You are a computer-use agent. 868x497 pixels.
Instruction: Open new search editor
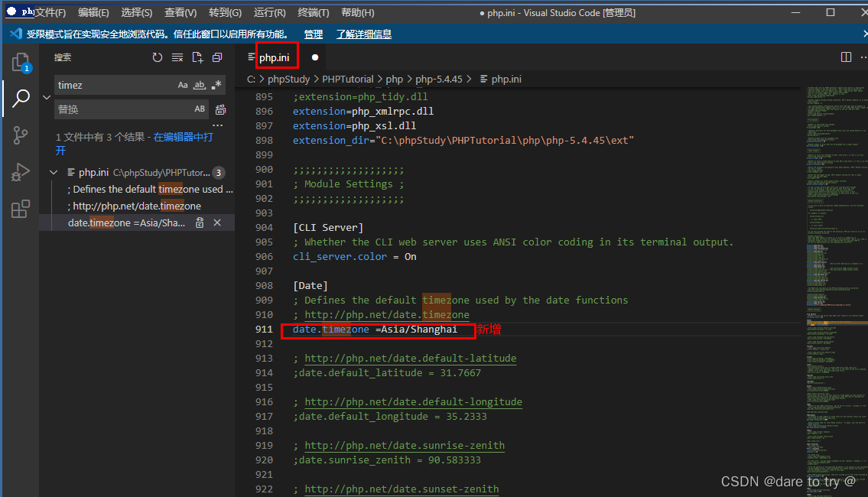pos(197,57)
